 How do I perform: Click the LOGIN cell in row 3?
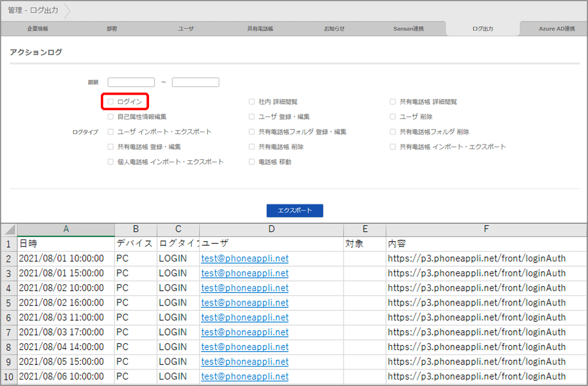pos(178,273)
